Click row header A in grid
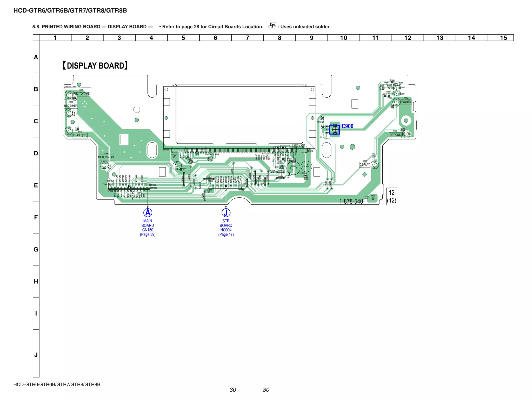 tap(36, 57)
